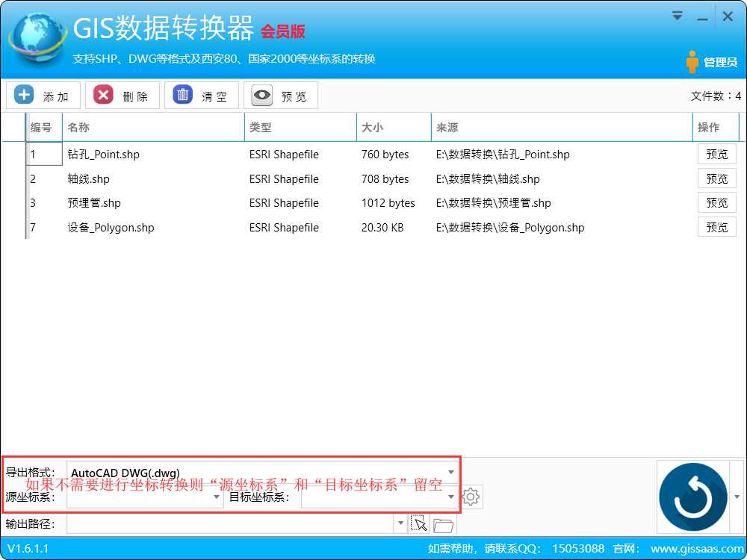This screenshot has width=747, height=560.
Task: Click into the 输出路径 input field
Action: 231,524
